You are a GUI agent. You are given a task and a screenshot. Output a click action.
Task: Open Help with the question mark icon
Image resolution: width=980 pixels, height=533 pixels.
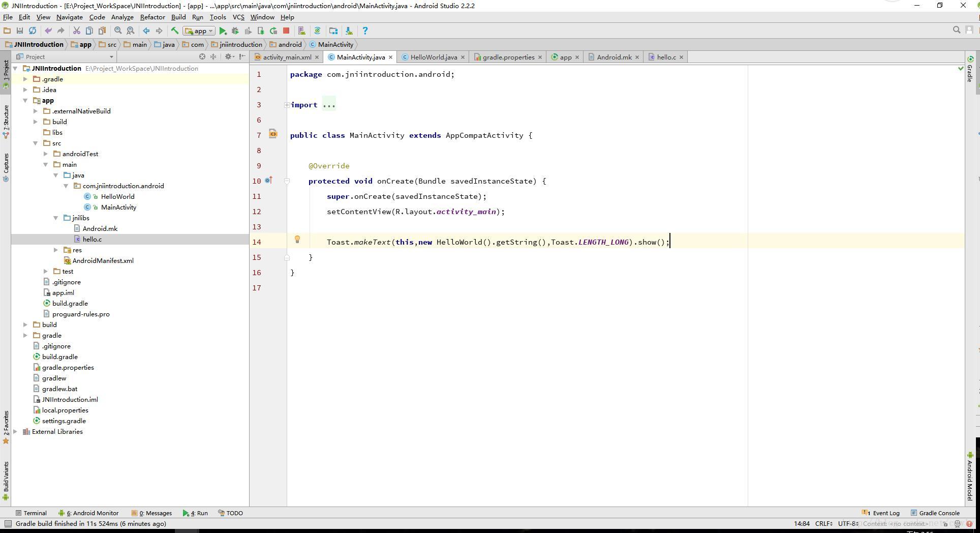point(365,31)
